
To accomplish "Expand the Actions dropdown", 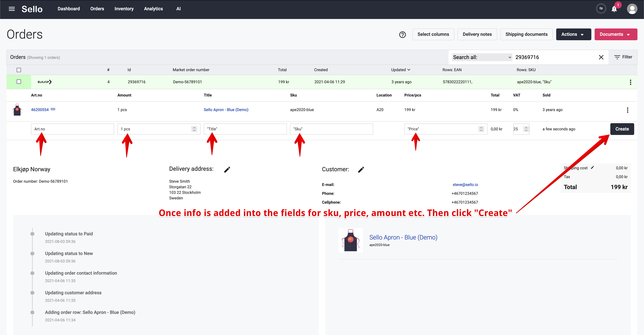I will 573,34.
